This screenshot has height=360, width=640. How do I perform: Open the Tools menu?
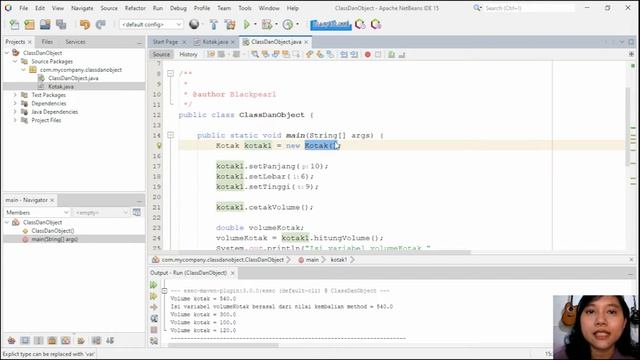click(245, 8)
